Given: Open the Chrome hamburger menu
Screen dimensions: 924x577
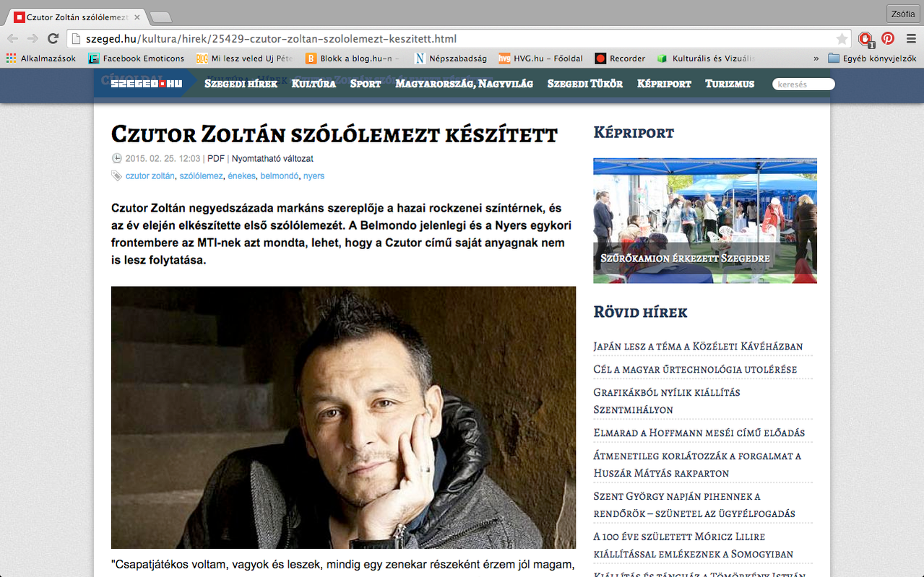Looking at the screenshot, I should 911,39.
